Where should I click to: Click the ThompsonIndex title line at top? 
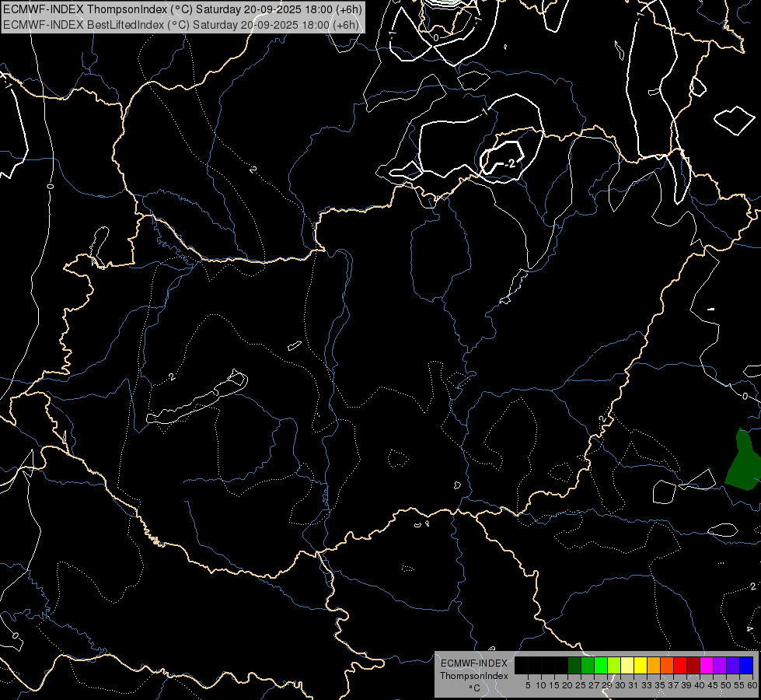tap(182, 9)
